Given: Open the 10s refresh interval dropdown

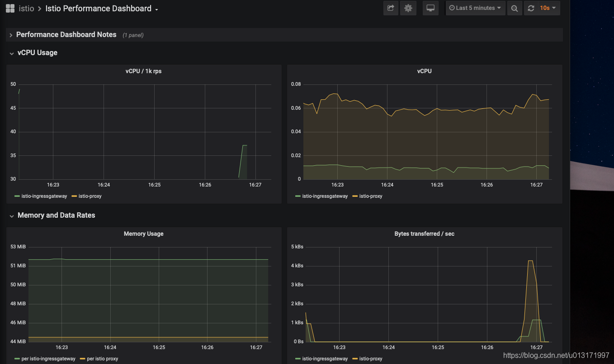Looking at the screenshot, I should coord(548,8).
